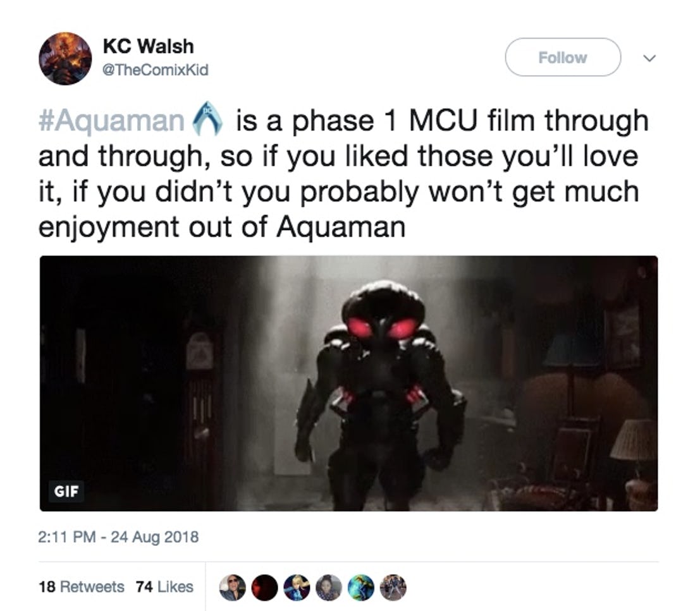Click the KC Walsh display name
The image size is (700, 611).
coord(148,46)
